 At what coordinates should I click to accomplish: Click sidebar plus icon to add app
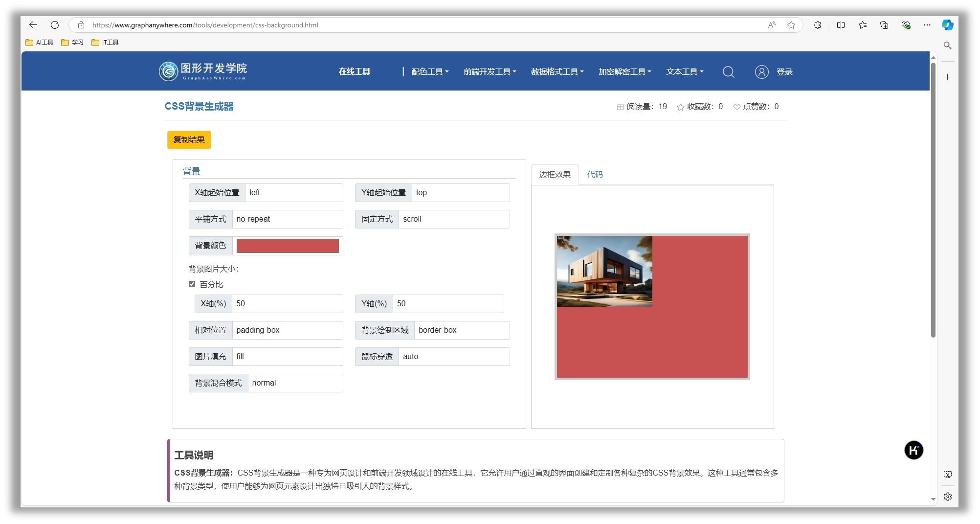coord(947,77)
